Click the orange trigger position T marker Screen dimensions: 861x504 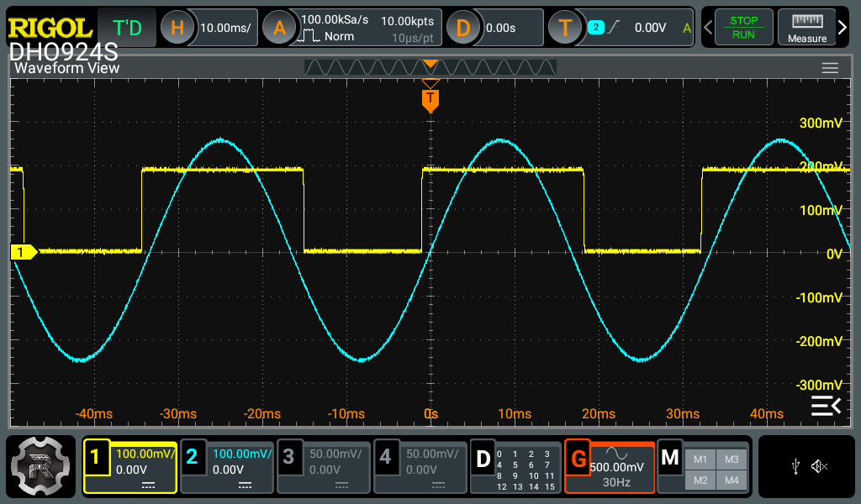click(x=430, y=100)
